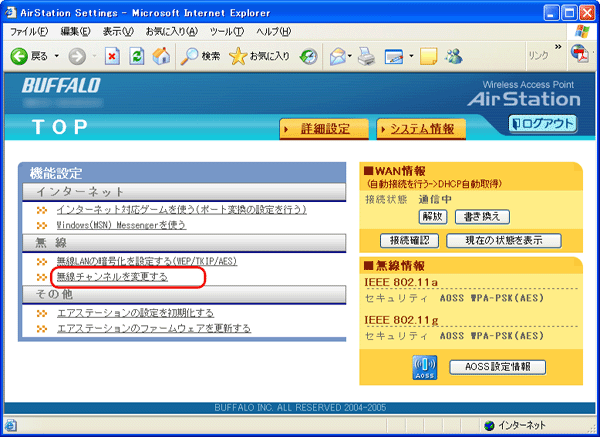Click the IEEE 802.11a heading

(401, 282)
